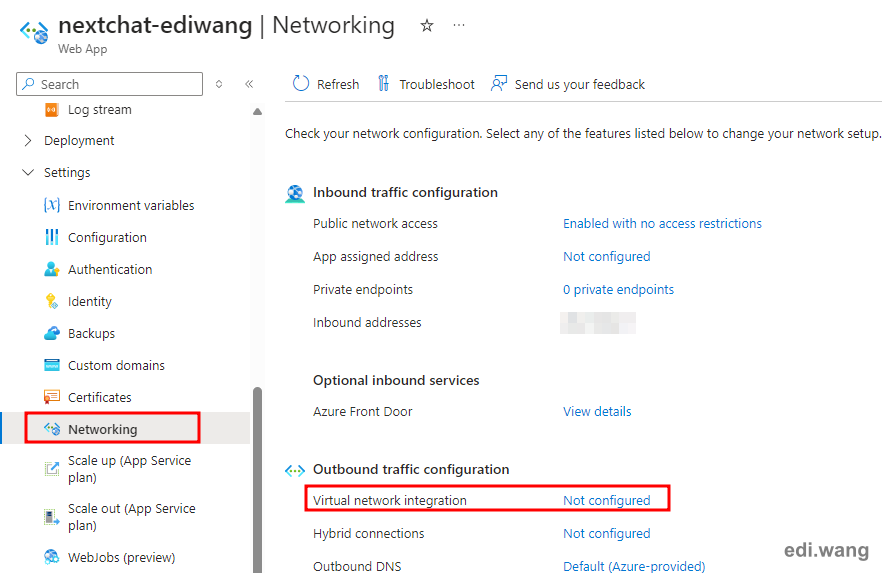This screenshot has width=882, height=573.
Task: Open Scale up (App Service plan)
Action: [129, 469]
